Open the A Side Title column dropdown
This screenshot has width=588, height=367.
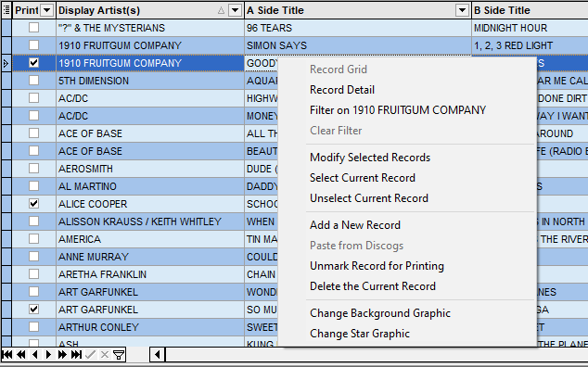click(x=463, y=10)
